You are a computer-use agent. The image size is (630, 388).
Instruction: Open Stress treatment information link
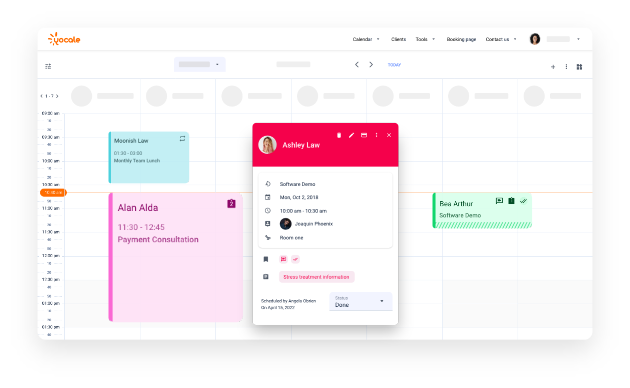coord(317,277)
